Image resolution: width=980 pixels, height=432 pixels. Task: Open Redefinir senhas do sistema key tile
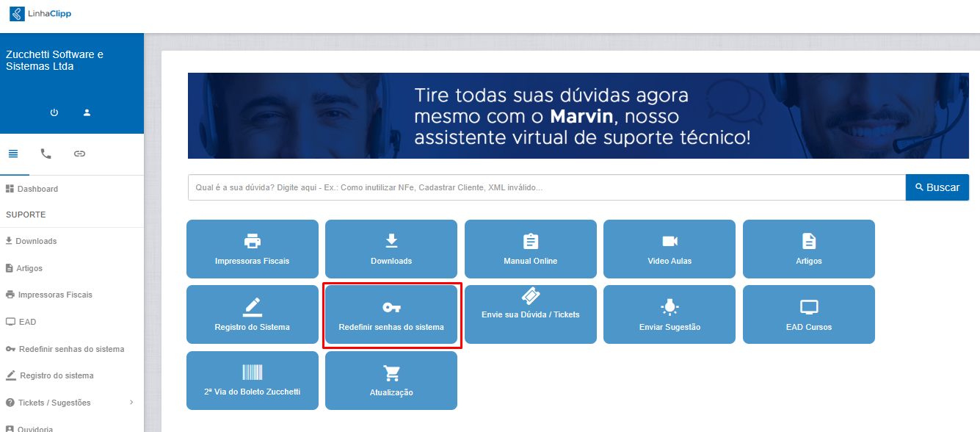[391, 315]
